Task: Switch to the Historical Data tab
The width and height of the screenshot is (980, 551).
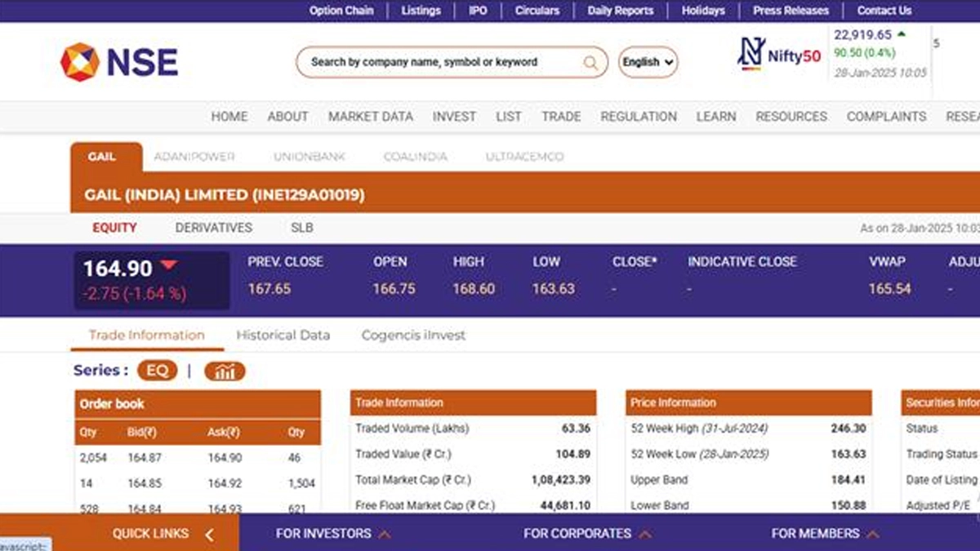Action: (283, 335)
